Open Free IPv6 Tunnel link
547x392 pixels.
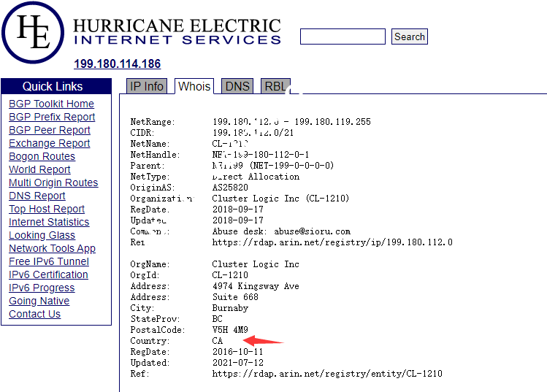pyautogui.click(x=49, y=261)
